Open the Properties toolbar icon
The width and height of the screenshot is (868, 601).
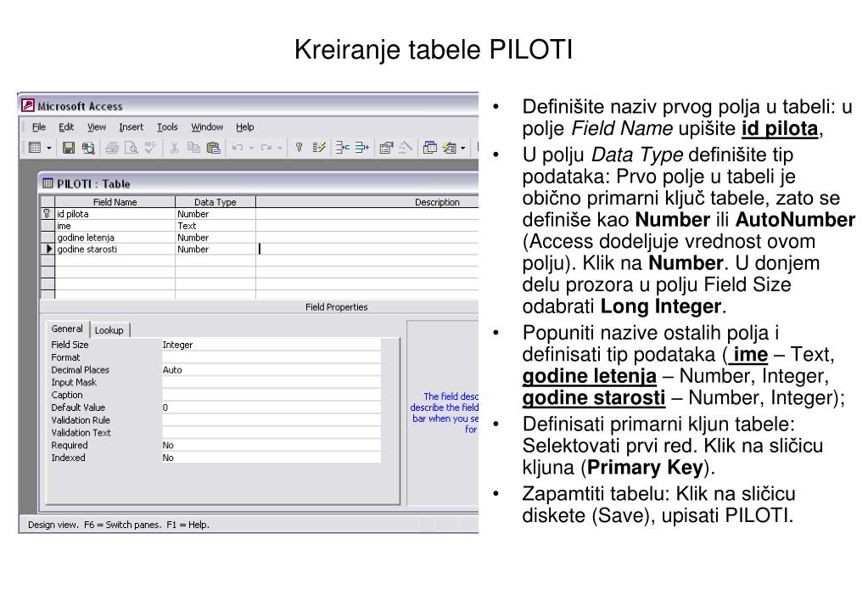(386, 148)
